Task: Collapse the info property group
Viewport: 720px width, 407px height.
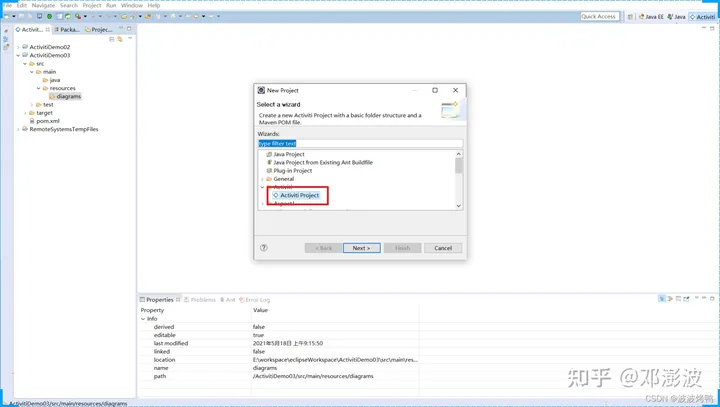Action: [143, 319]
